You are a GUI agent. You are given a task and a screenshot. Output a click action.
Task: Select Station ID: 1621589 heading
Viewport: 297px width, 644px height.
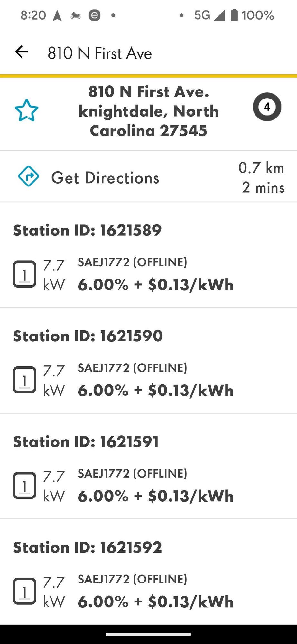[x=87, y=231]
